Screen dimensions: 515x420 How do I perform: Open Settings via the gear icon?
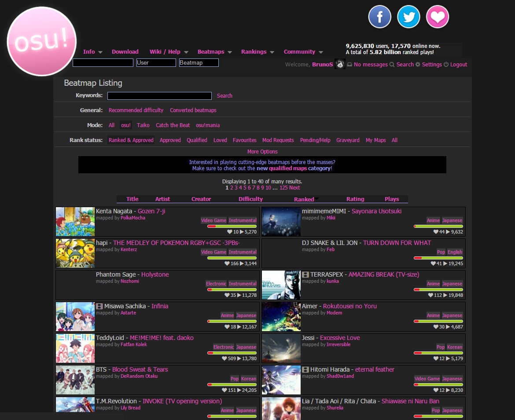click(418, 64)
